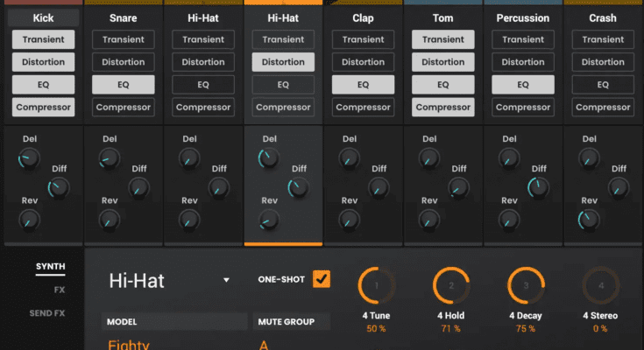Click macro knob 3 for 4 Decay

pyautogui.click(x=527, y=285)
